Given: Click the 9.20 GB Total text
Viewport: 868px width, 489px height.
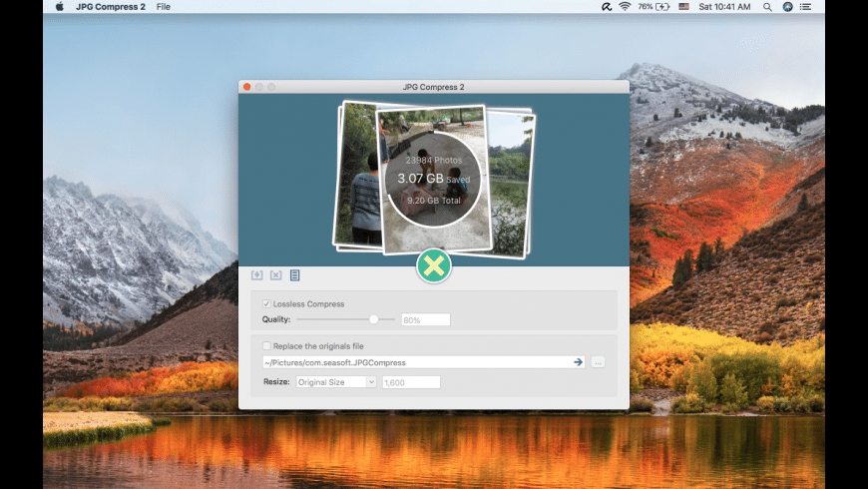Looking at the screenshot, I should coord(434,201).
